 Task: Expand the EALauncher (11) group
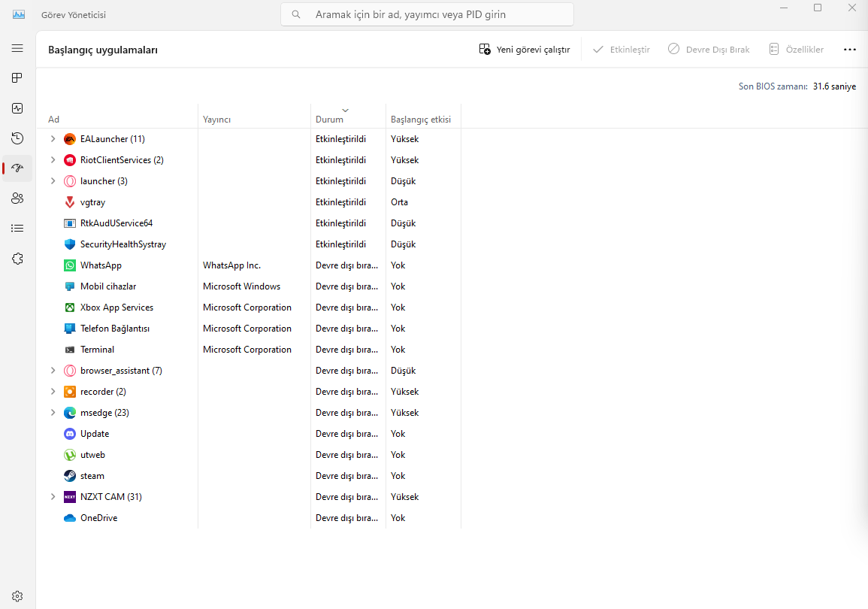click(x=53, y=139)
